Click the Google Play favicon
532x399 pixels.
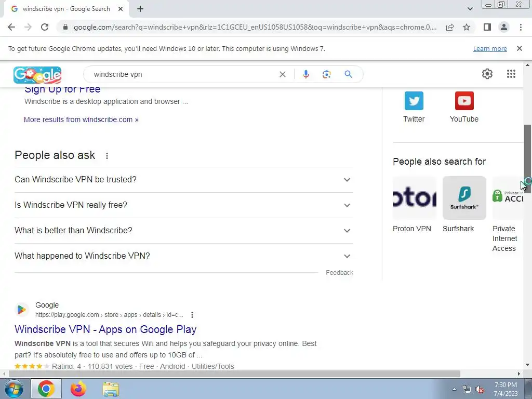tap(21, 310)
